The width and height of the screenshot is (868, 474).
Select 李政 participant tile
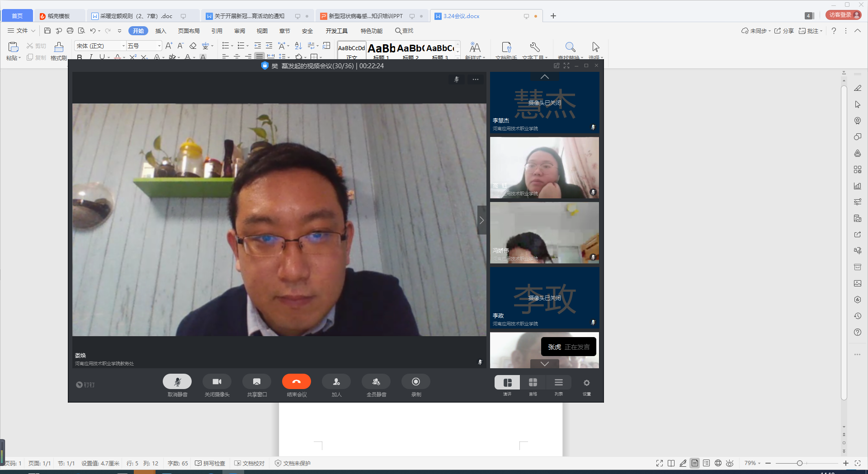point(544,298)
